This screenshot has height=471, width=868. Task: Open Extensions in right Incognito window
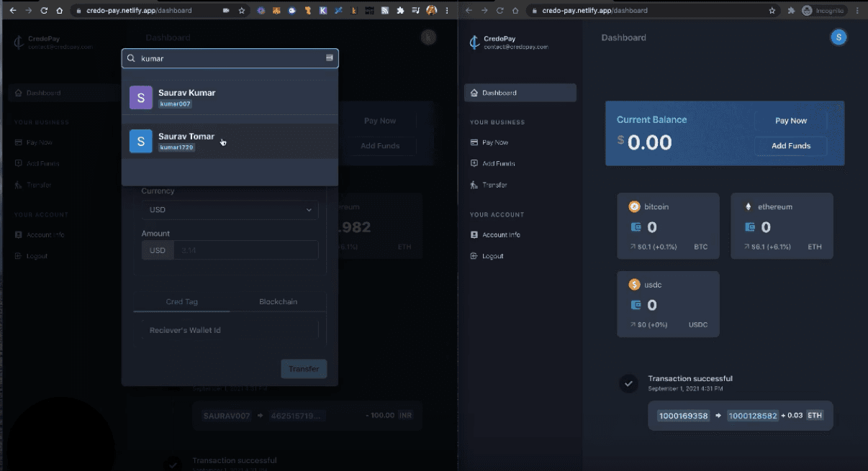pyautogui.click(x=792, y=11)
